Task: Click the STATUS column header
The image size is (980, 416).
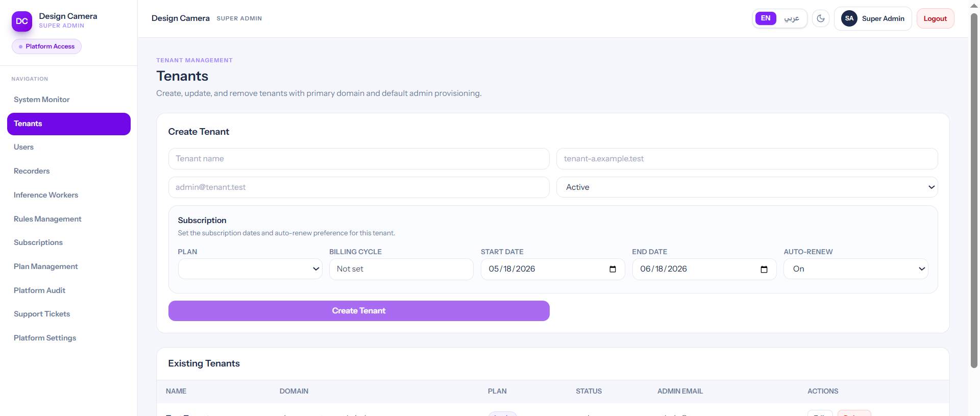Action: click(589, 391)
